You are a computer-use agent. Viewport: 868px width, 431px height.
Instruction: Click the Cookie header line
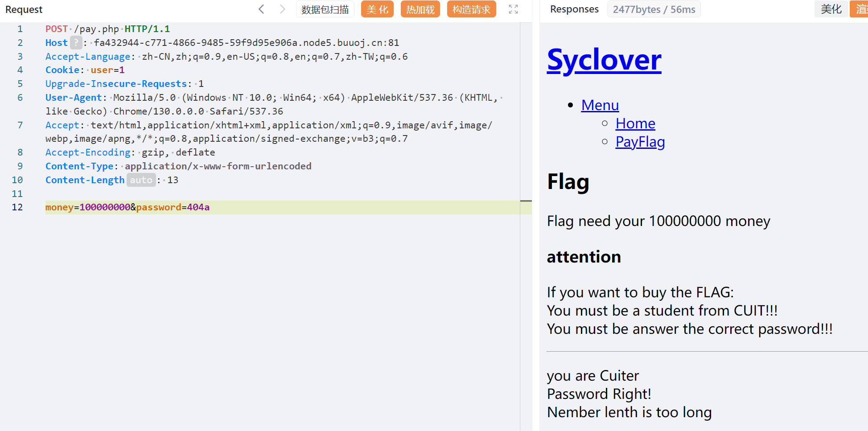click(85, 70)
